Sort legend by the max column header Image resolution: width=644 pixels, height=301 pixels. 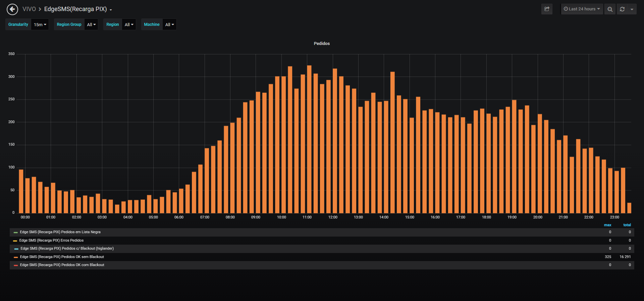point(607,225)
